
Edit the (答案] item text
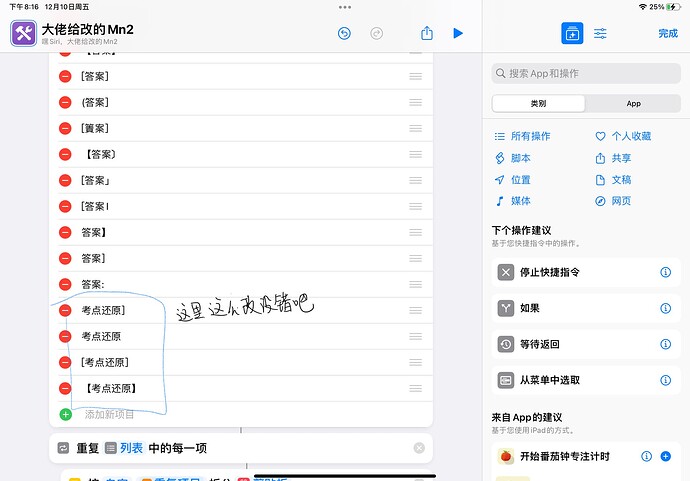click(95, 103)
